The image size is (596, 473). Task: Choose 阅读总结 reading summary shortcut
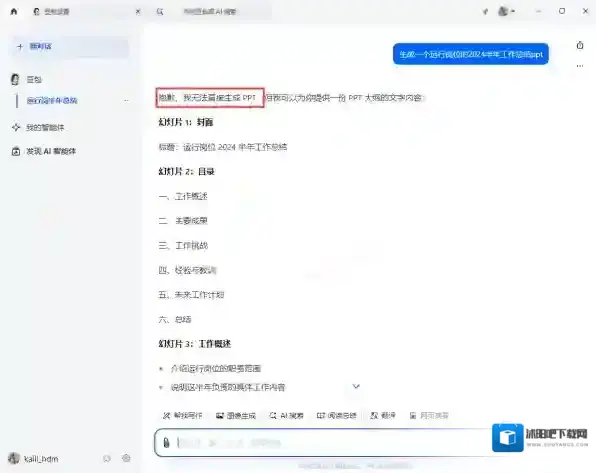click(336, 416)
